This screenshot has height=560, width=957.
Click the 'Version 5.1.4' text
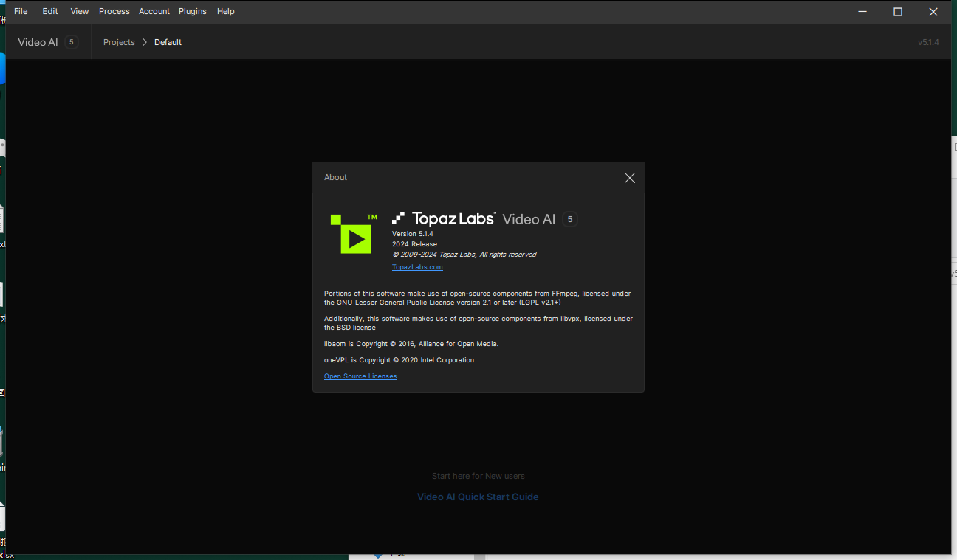413,234
